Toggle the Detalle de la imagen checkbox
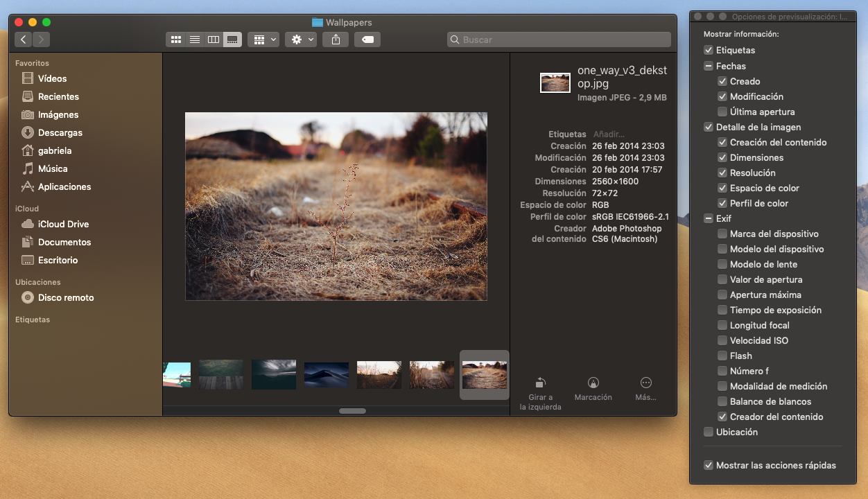 tap(709, 127)
